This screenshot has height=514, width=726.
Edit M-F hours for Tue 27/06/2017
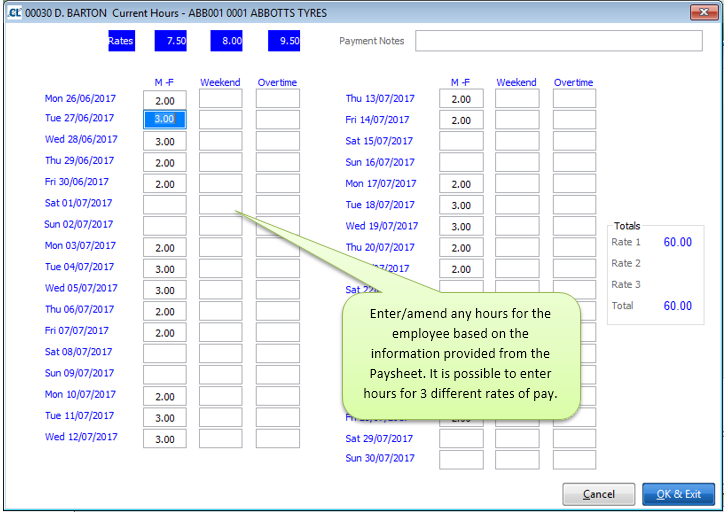[165, 119]
